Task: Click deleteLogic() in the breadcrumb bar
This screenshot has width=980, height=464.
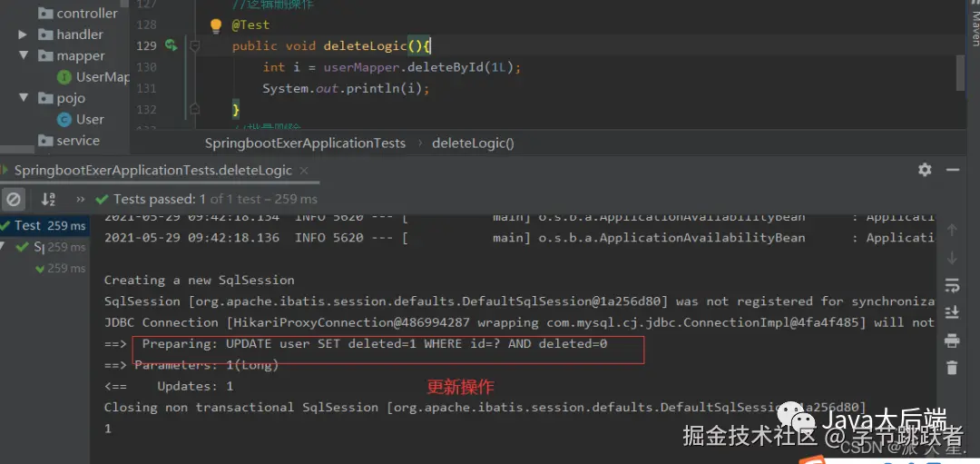Action: (473, 143)
